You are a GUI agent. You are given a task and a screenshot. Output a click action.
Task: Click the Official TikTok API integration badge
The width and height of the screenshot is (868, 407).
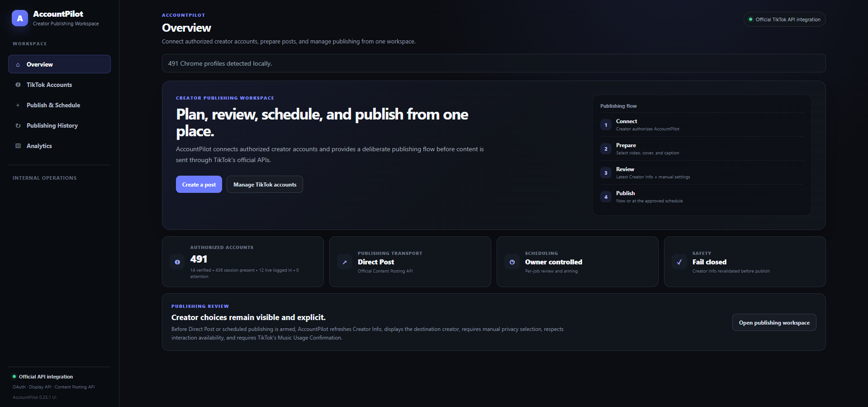pos(784,19)
